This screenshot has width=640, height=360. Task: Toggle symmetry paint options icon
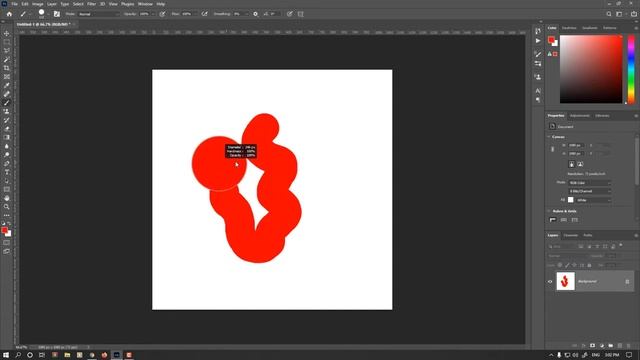tap(301, 14)
